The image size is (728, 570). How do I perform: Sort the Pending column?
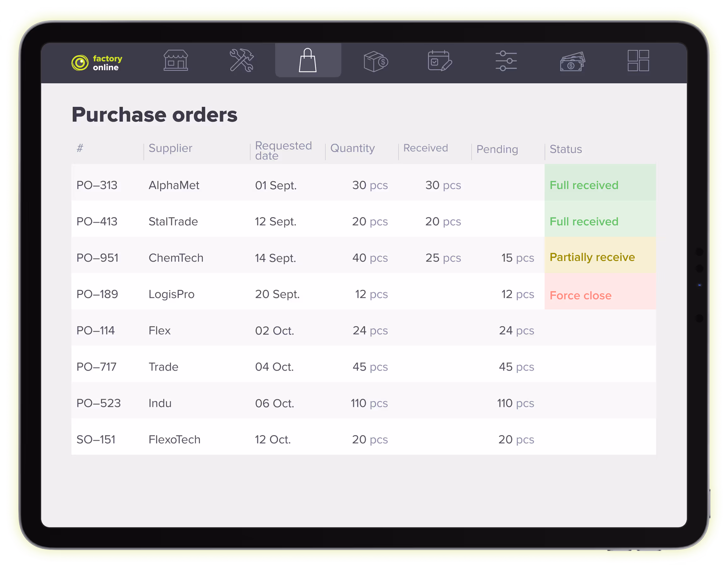[x=497, y=149]
